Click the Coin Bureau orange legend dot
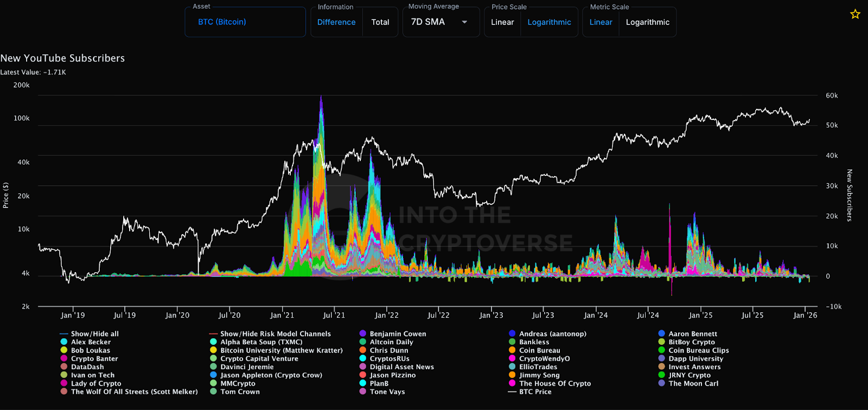Screen dimensions: 868x410 tap(512, 350)
